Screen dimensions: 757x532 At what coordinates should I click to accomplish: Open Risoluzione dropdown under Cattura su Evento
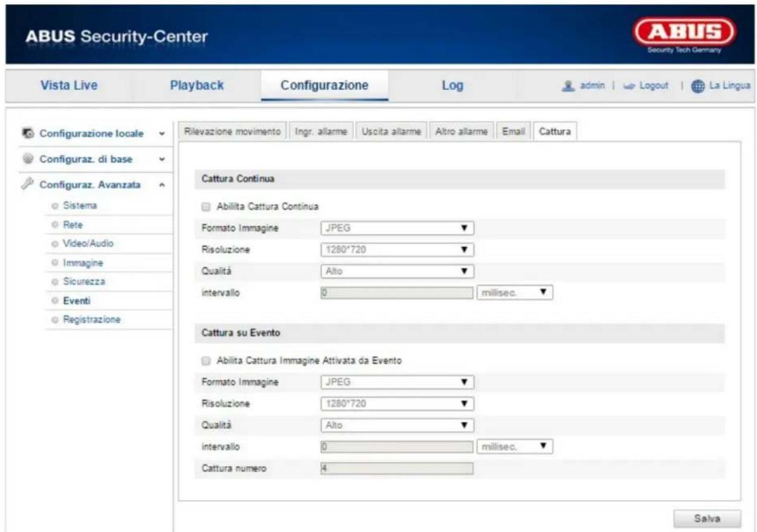point(397,403)
